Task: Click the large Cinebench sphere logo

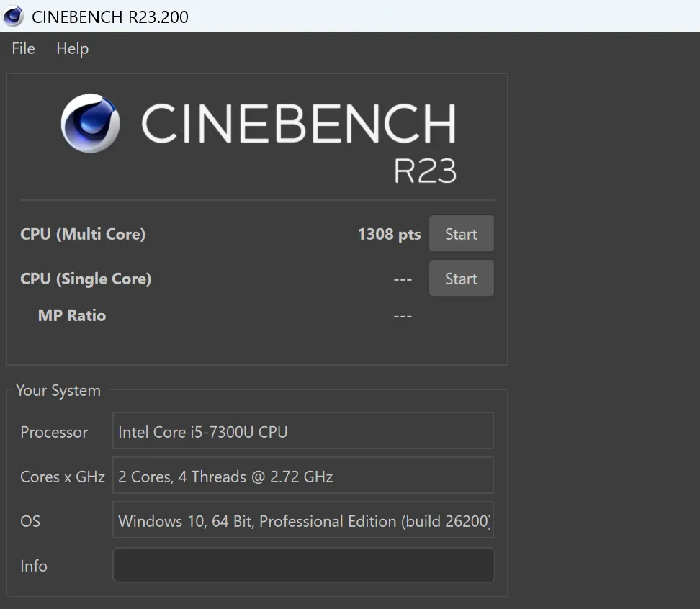Action: coord(91,123)
